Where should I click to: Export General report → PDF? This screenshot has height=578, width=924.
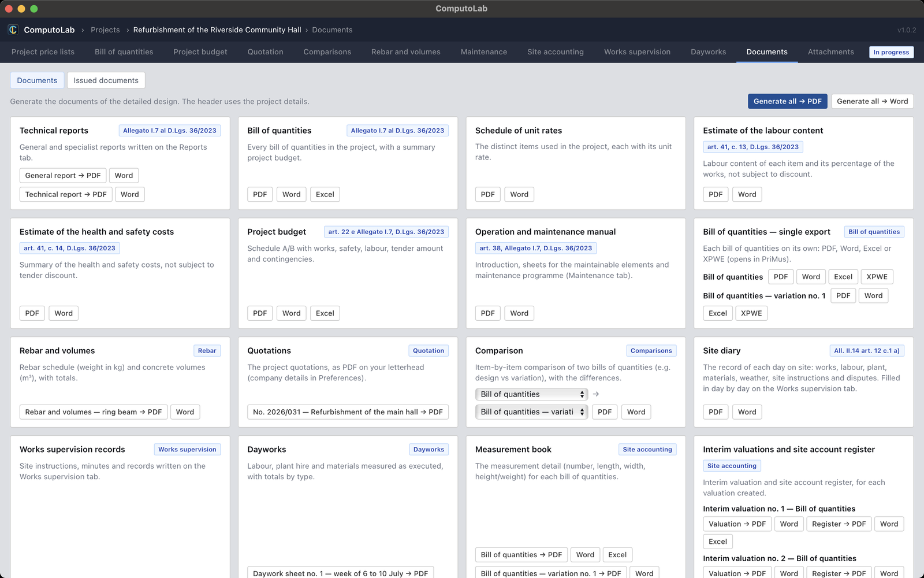63,176
